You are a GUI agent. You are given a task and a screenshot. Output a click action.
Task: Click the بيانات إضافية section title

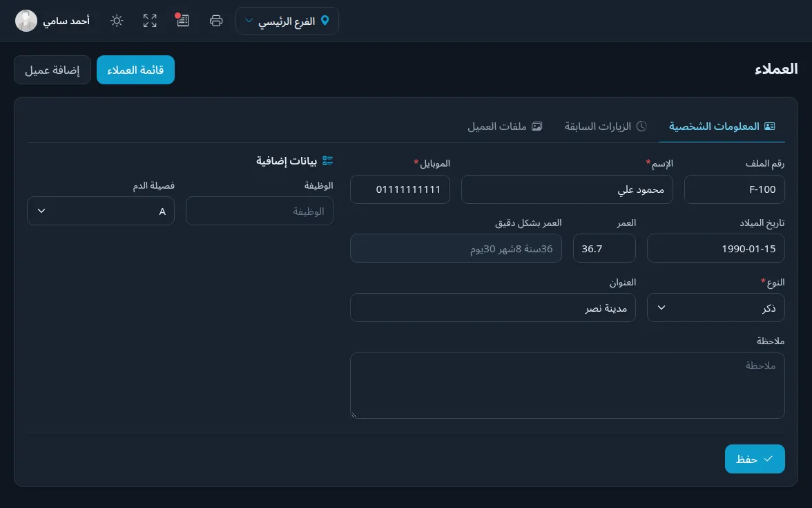tap(287, 160)
